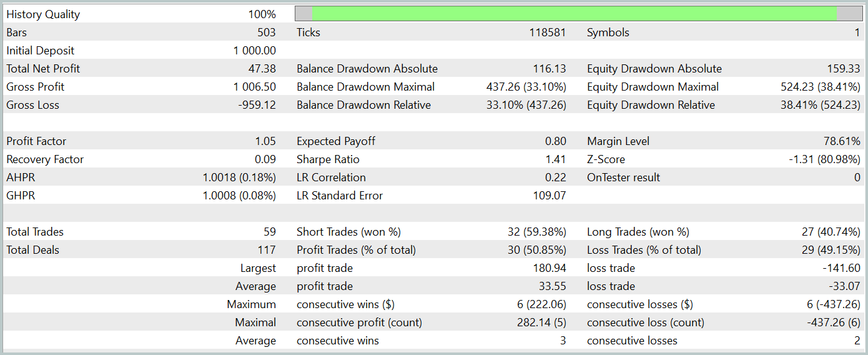Click the average consecutive losses value 2

coord(857,341)
